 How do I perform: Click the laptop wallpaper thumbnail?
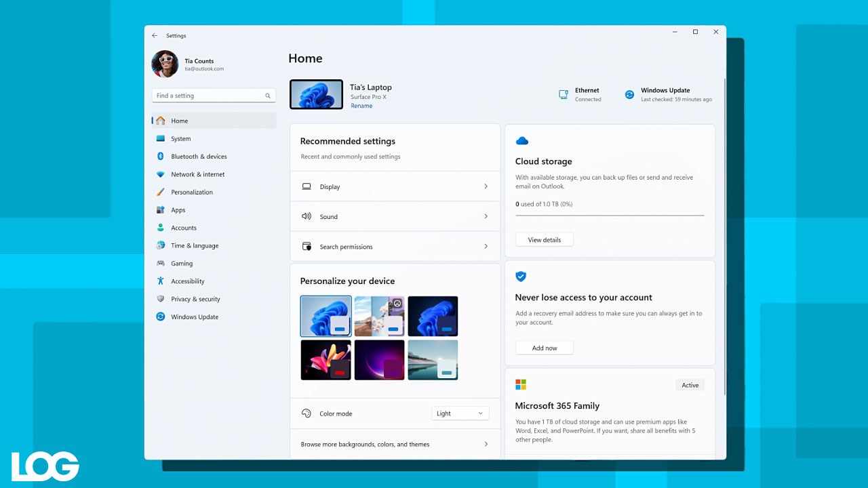(x=316, y=95)
